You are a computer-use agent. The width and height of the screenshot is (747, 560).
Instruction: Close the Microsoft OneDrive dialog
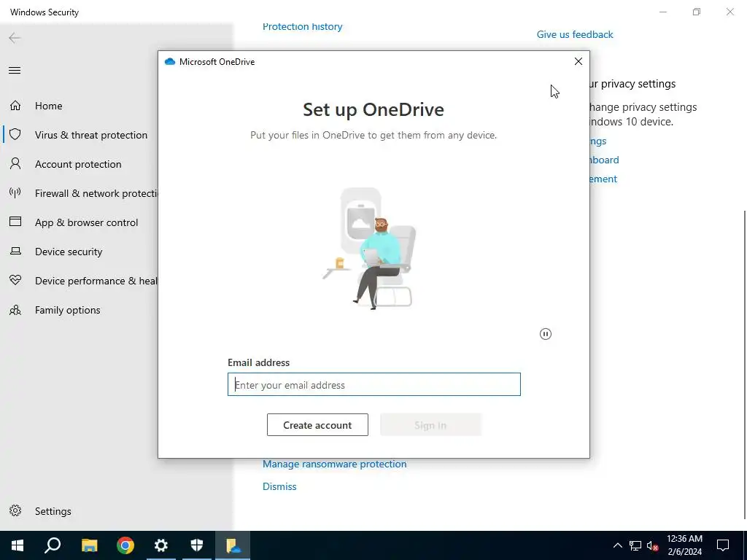pyautogui.click(x=578, y=61)
